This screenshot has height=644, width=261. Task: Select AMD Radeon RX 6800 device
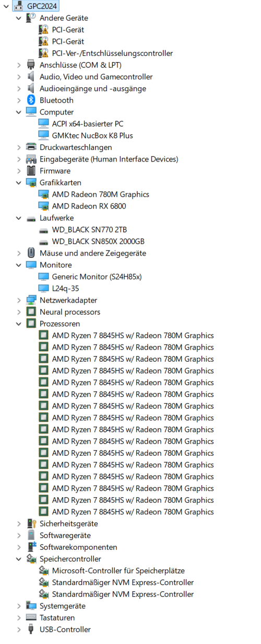pos(89,206)
